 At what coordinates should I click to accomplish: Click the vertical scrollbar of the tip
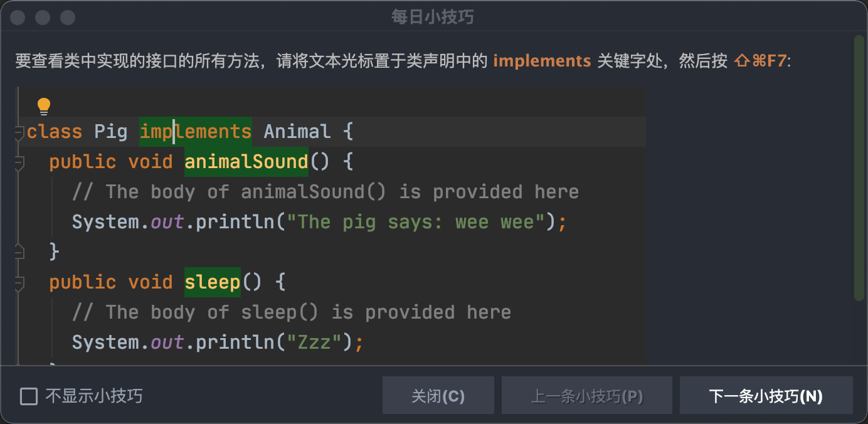point(859,168)
